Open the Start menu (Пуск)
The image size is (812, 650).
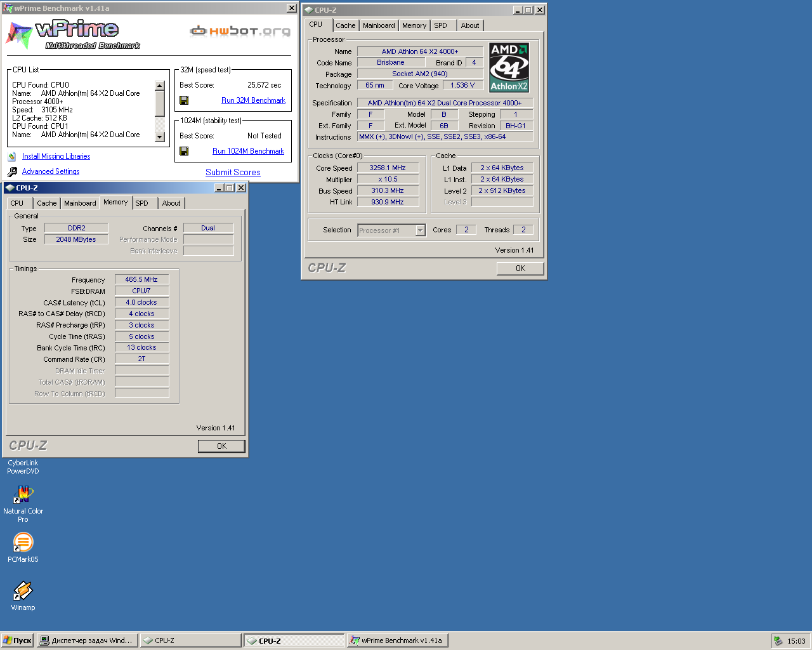tap(17, 640)
